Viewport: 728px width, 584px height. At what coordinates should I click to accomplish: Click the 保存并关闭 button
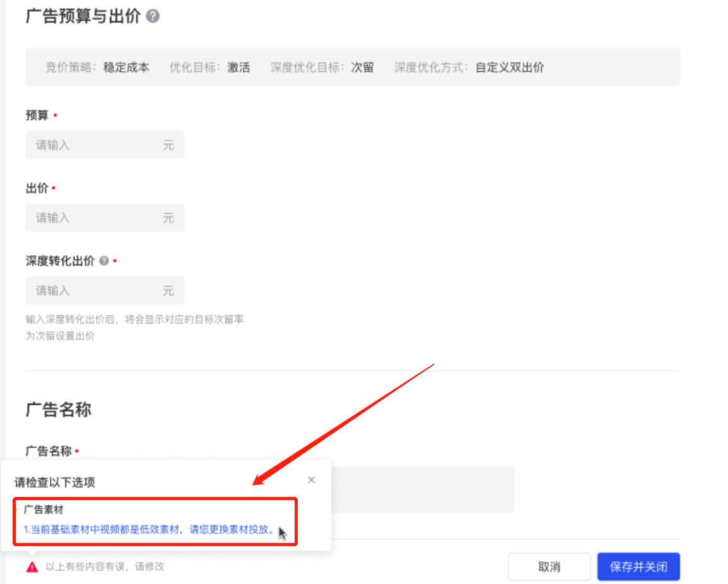(x=638, y=567)
